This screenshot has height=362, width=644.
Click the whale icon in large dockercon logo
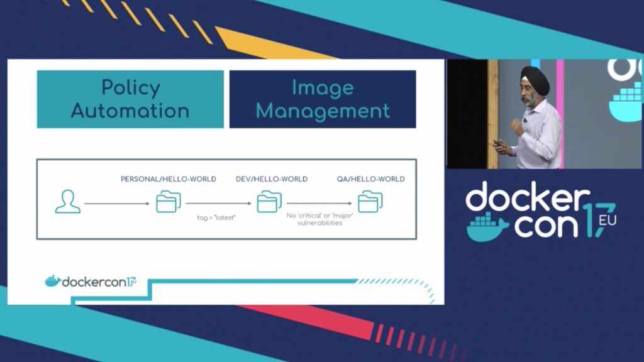tap(488, 226)
